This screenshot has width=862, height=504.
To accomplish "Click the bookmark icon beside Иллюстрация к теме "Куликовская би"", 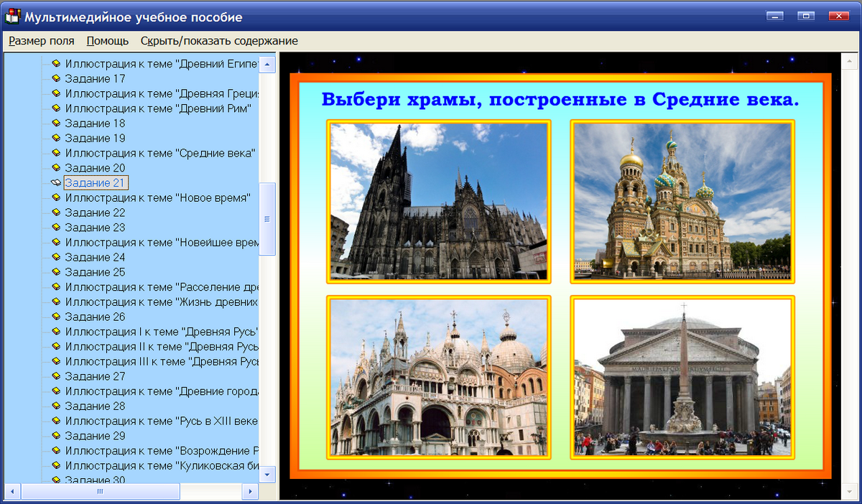I will 56,465.
